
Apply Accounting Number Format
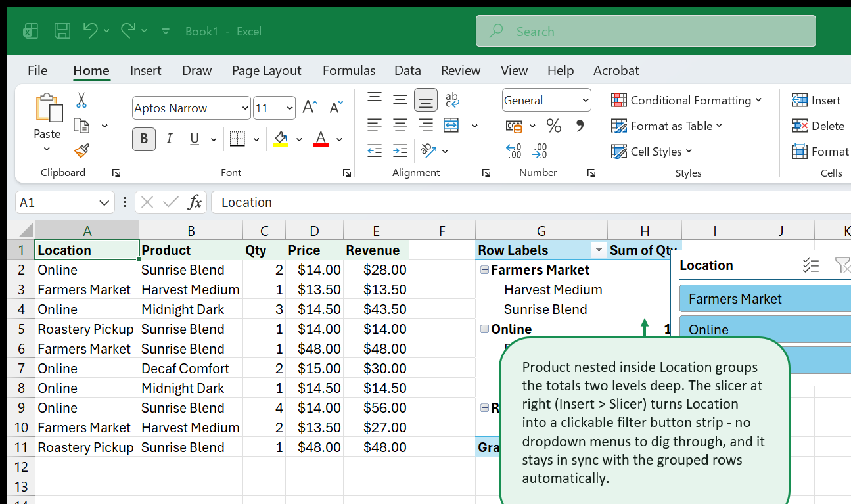tap(513, 126)
